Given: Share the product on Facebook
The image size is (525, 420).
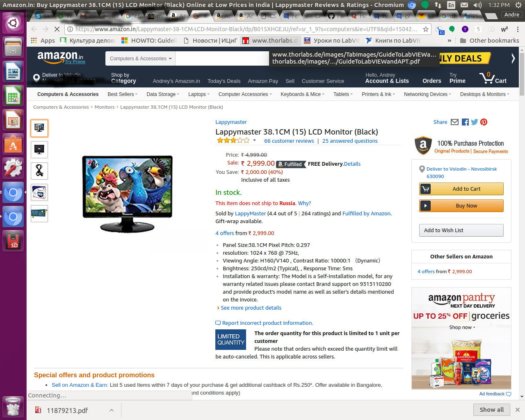Looking at the screenshot, I should [465, 122].
